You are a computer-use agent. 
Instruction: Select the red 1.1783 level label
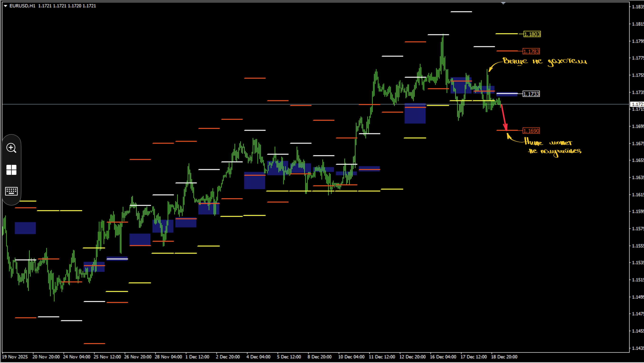(x=531, y=51)
